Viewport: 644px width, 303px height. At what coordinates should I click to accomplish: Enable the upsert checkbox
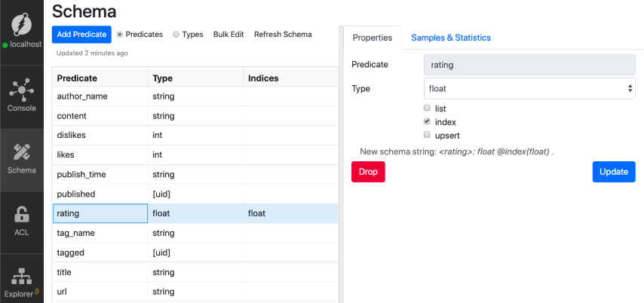pos(427,135)
